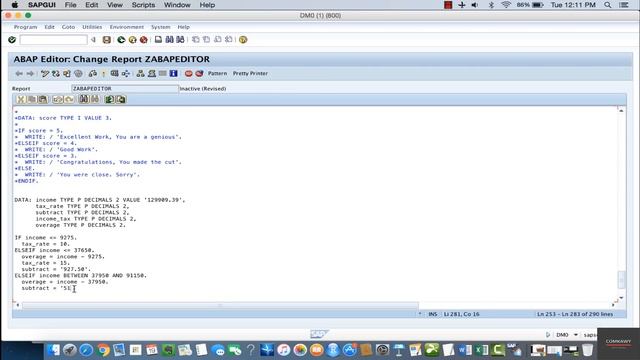Screen dimensions: 640x360
Task: Click the green Enter checkmark icon
Action: 12,40
